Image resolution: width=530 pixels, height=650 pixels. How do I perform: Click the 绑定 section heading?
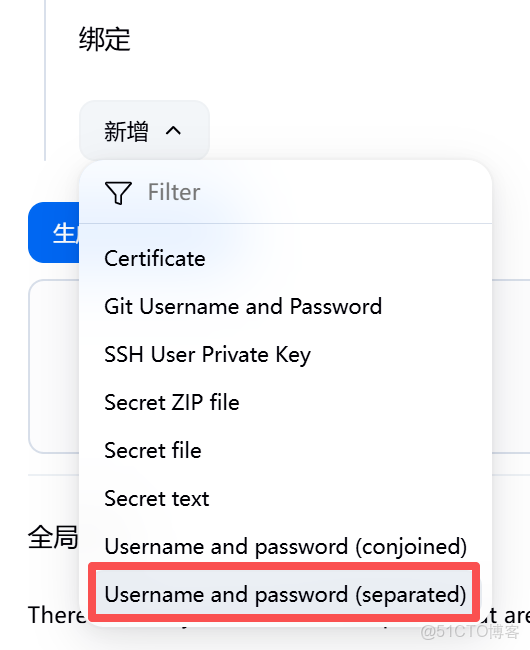click(x=105, y=39)
